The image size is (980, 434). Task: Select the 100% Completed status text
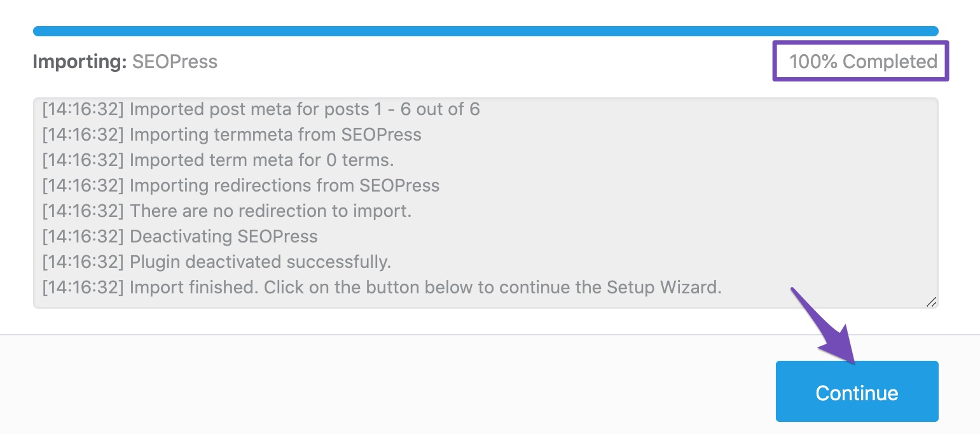tap(863, 62)
